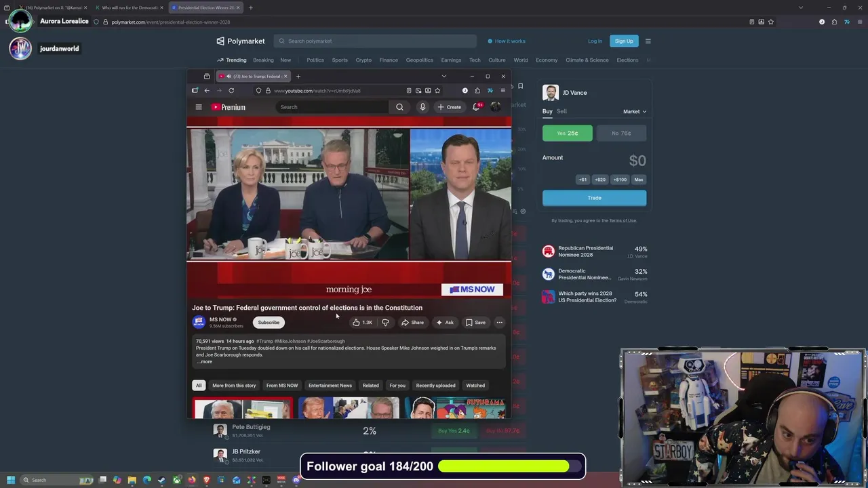The height and width of the screenshot is (488, 868).
Task: Click Polymarket Log In link
Action: pos(595,41)
